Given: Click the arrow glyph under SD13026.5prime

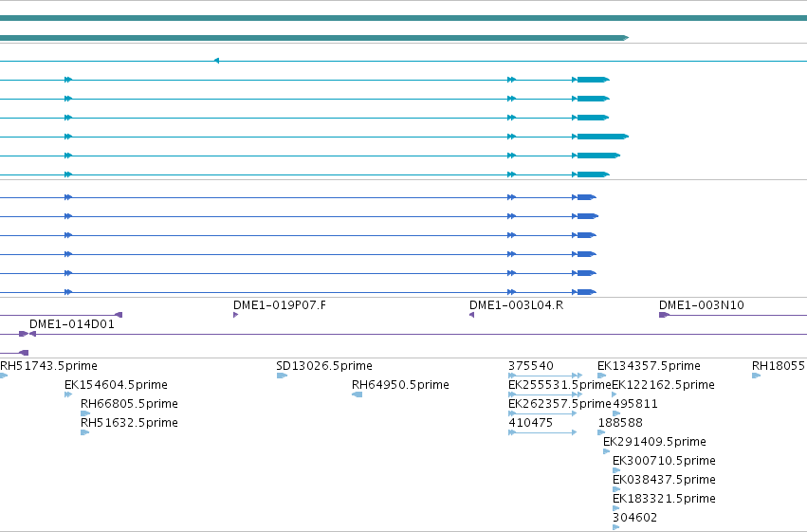Looking at the screenshot, I should [282, 376].
